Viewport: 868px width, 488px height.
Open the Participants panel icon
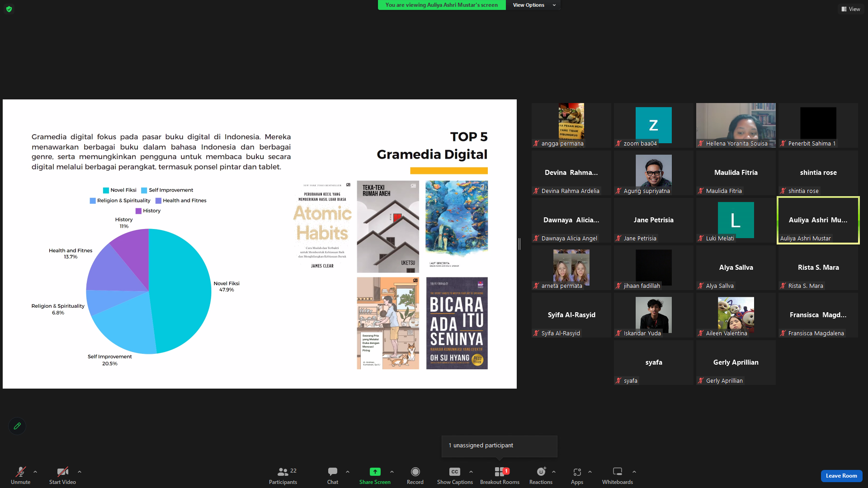(x=283, y=472)
